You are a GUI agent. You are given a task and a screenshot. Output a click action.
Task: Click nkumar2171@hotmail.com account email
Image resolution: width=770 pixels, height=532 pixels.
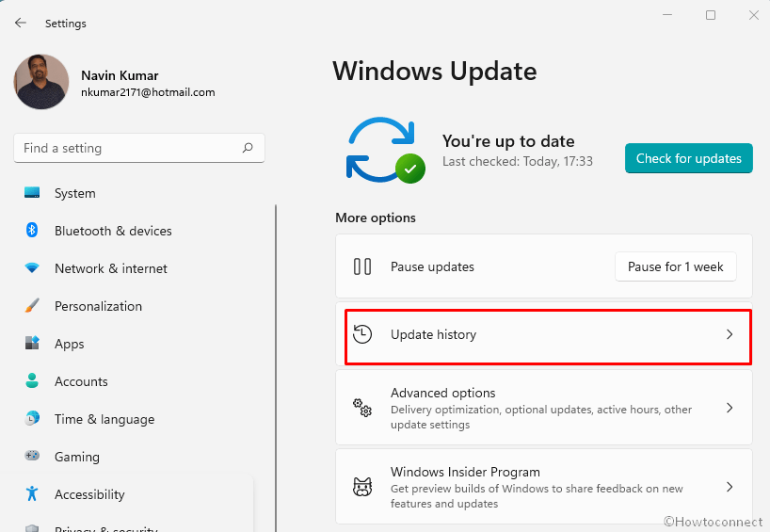(148, 92)
